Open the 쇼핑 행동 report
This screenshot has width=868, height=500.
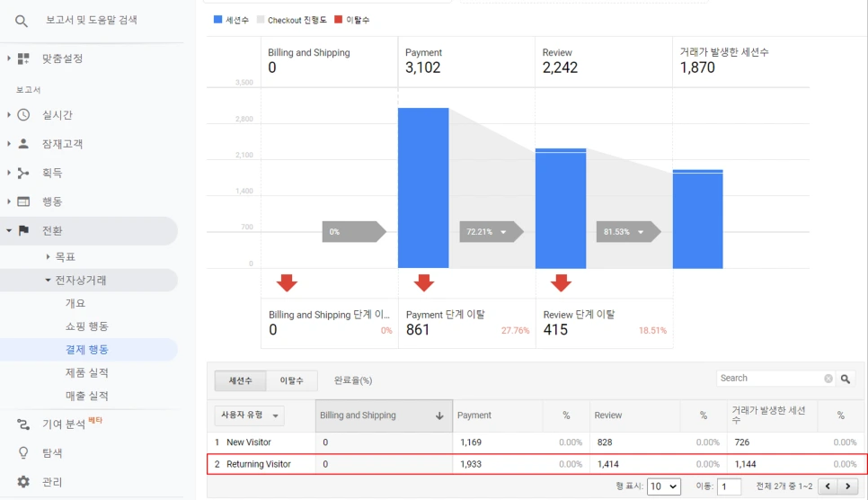(87, 326)
